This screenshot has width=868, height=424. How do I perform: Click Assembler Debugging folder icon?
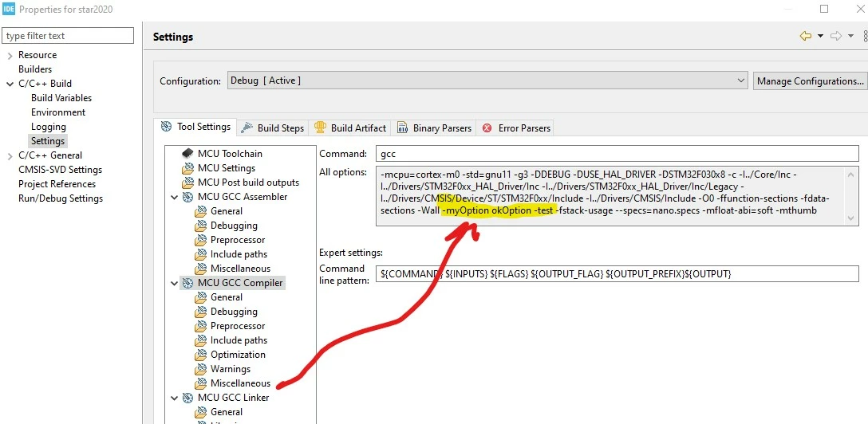click(201, 226)
